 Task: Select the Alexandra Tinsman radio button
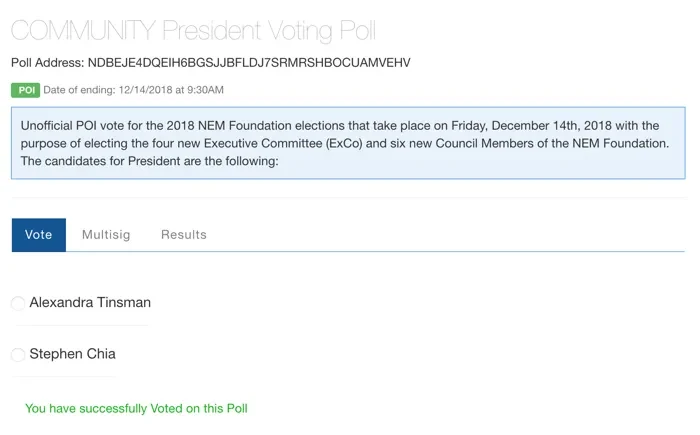click(18, 303)
